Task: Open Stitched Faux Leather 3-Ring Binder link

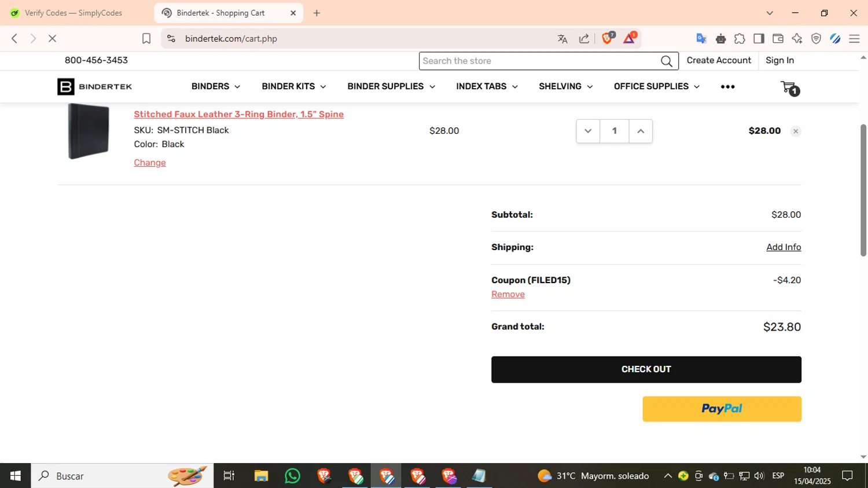Action: click(238, 114)
